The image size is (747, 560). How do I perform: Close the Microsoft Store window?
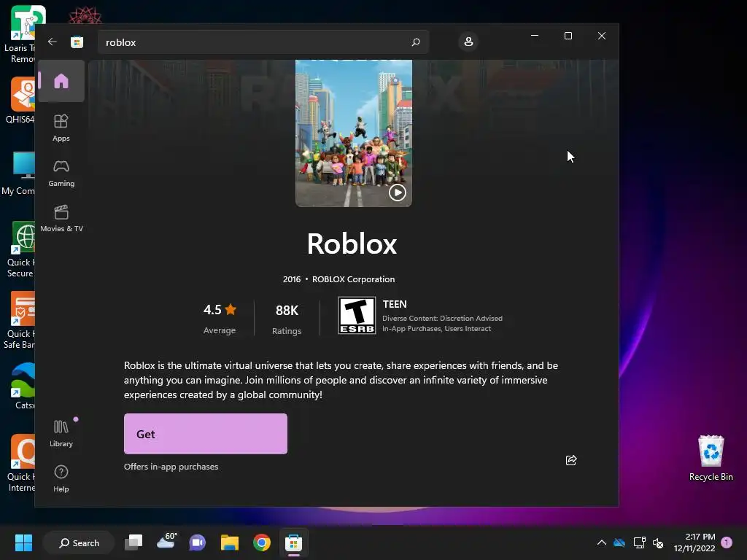point(602,36)
